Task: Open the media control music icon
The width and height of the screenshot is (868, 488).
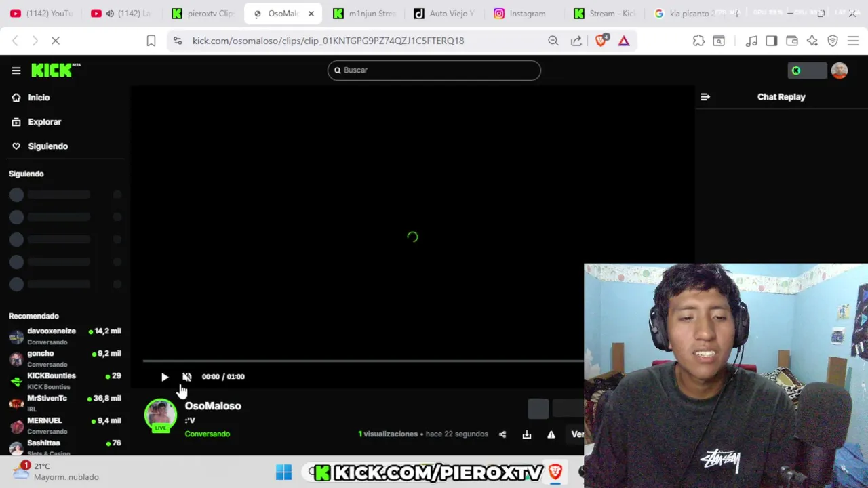Action: pos(751,41)
